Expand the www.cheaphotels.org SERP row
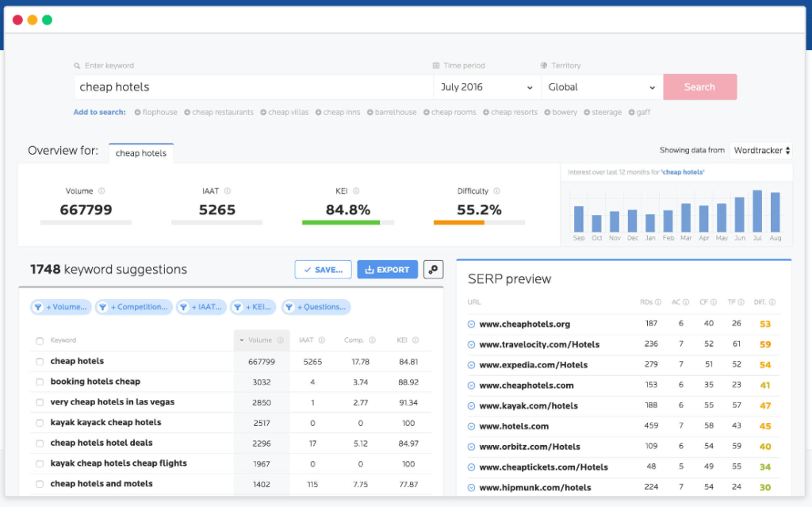This screenshot has width=812, height=507. (471, 325)
